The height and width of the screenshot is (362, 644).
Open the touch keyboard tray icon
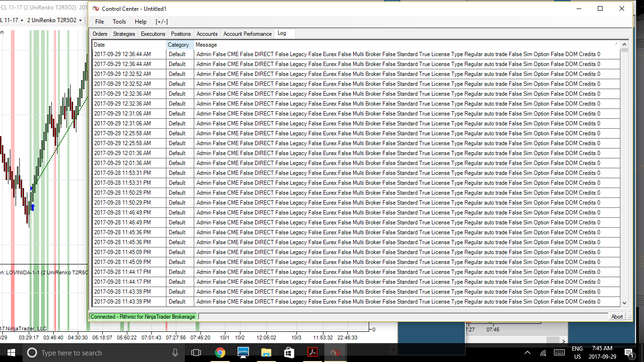pyautogui.click(x=560, y=353)
